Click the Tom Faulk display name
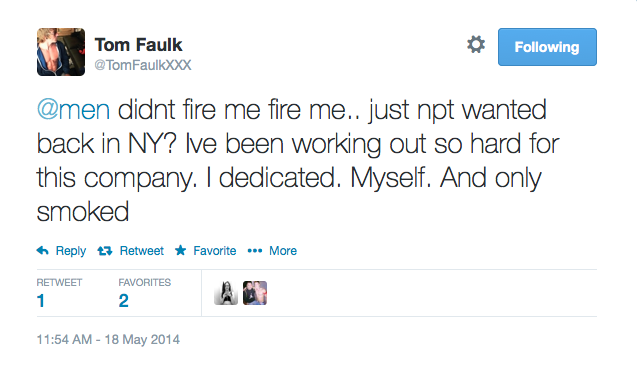637x377 pixels. click(x=139, y=45)
